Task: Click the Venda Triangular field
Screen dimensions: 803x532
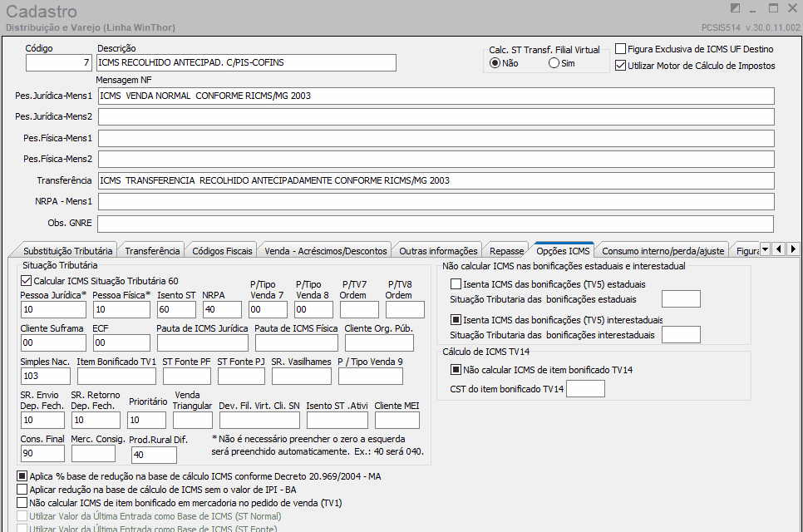Action: (193, 421)
